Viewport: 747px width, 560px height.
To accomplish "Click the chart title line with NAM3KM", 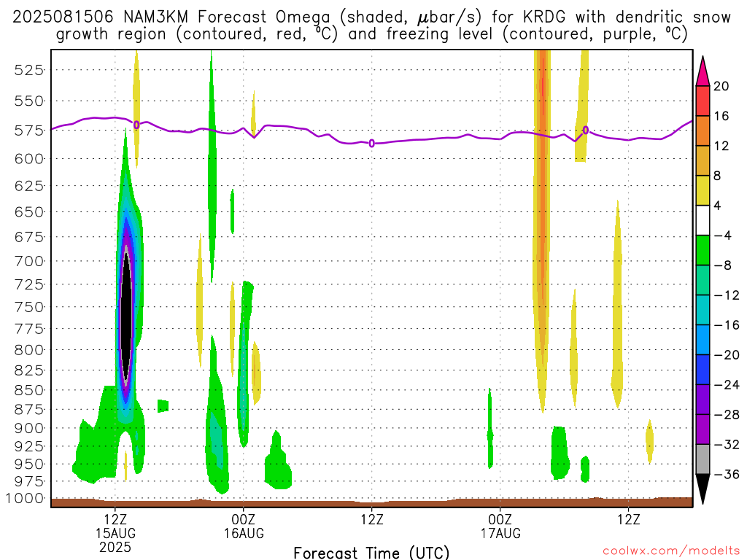I will tap(371, 17).
